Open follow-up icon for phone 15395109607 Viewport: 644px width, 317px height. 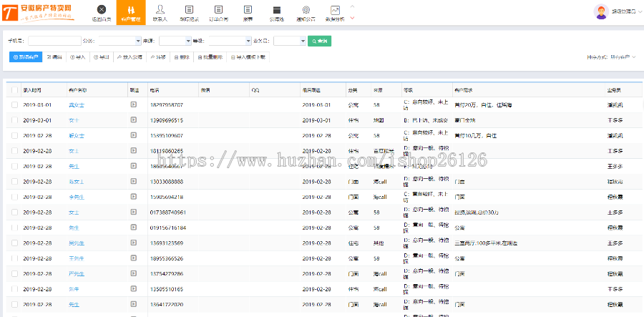tap(134, 135)
